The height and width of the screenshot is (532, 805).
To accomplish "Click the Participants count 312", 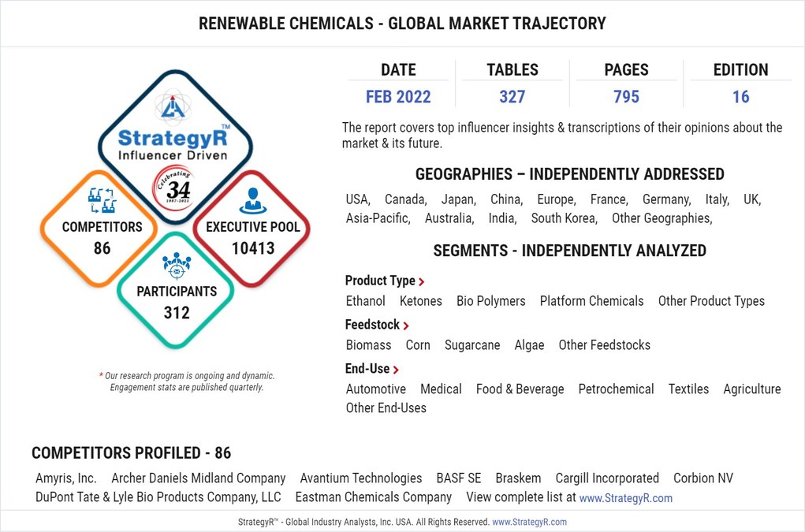I will (x=177, y=312).
